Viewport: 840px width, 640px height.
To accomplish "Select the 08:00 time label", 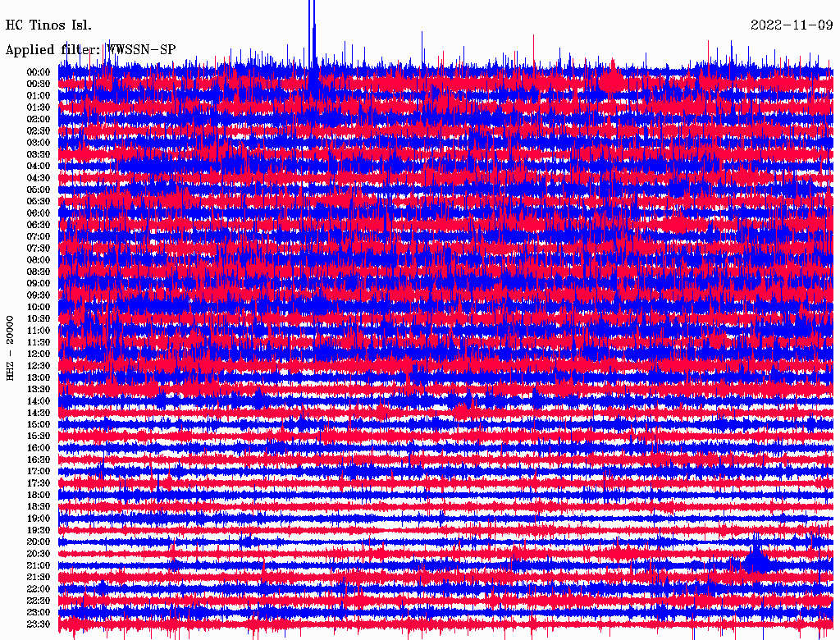I will click(x=39, y=260).
